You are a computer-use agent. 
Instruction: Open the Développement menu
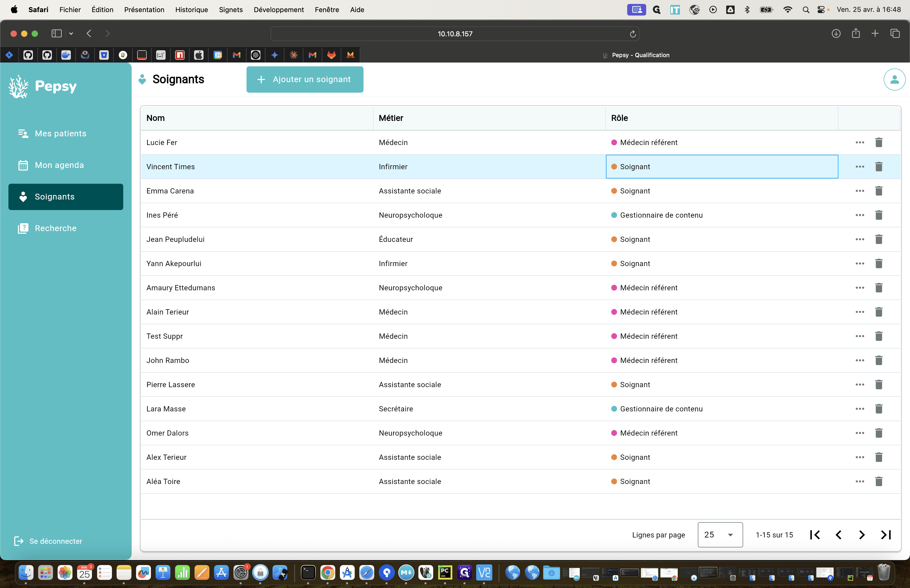(x=279, y=9)
